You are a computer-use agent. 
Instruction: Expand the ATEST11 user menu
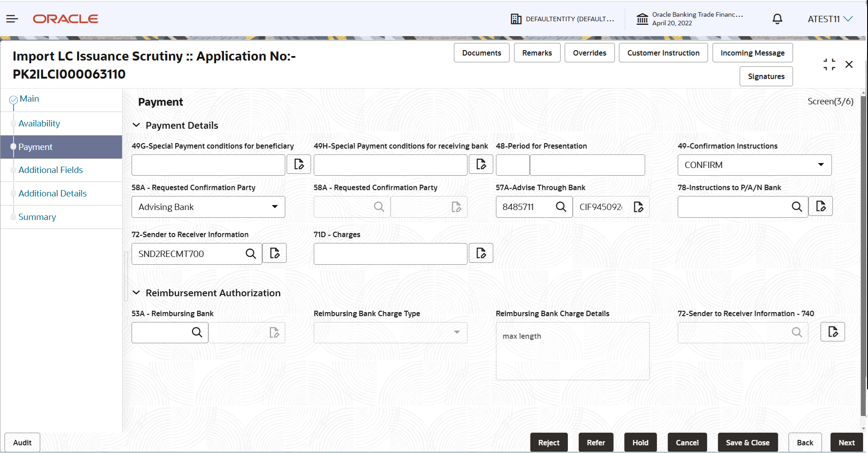pos(830,19)
